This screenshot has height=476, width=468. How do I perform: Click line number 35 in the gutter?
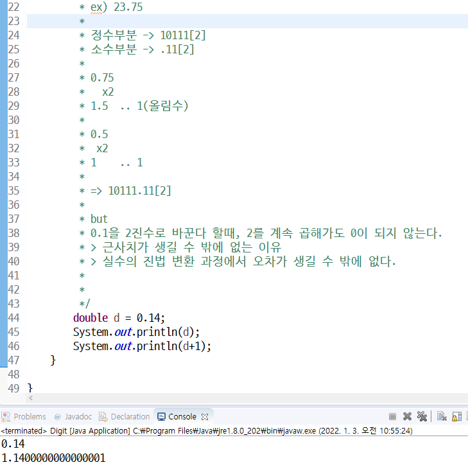pyautogui.click(x=13, y=191)
